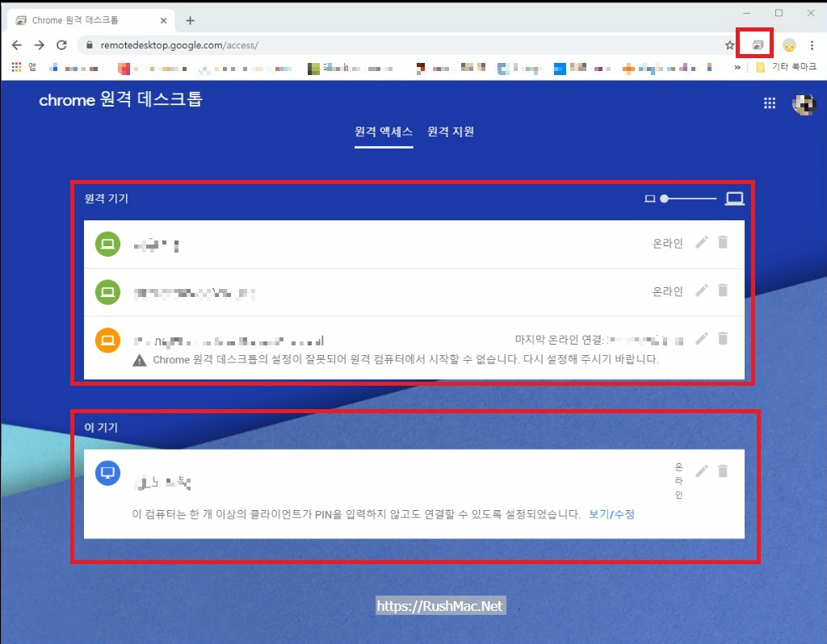
Task: Bookmark this page with the star icon
Action: (729, 45)
